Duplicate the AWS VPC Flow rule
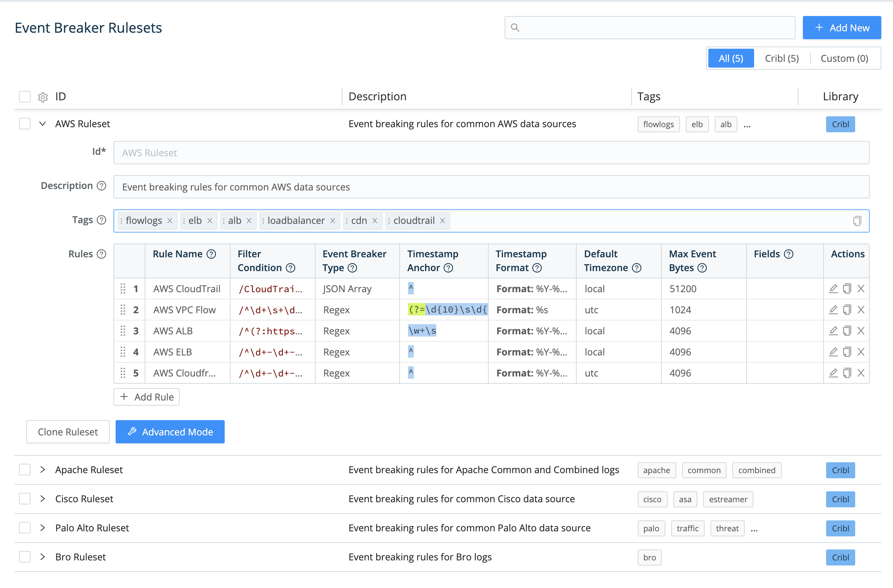The image size is (893, 588). click(847, 310)
